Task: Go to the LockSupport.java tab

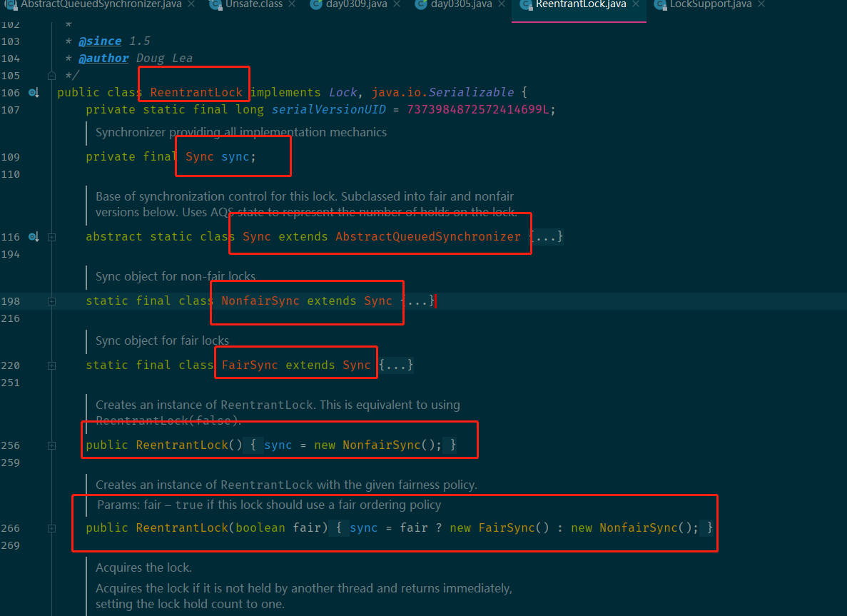Action: (711, 4)
